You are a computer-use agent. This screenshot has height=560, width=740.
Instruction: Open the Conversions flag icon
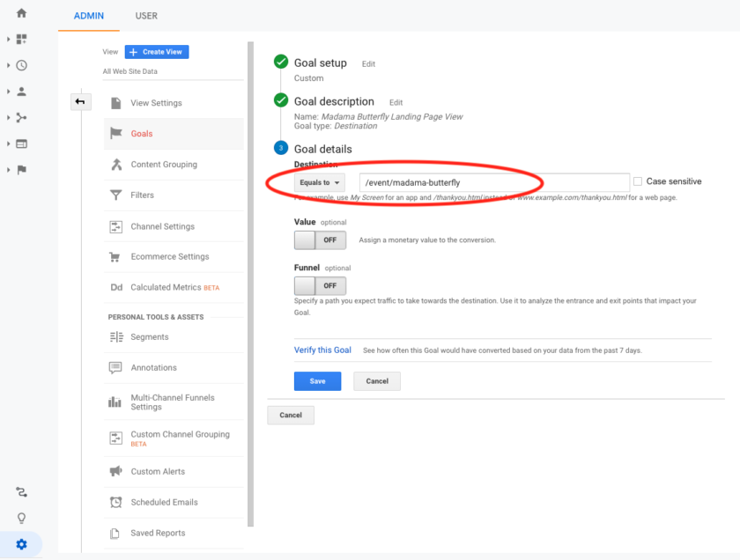[x=23, y=170]
